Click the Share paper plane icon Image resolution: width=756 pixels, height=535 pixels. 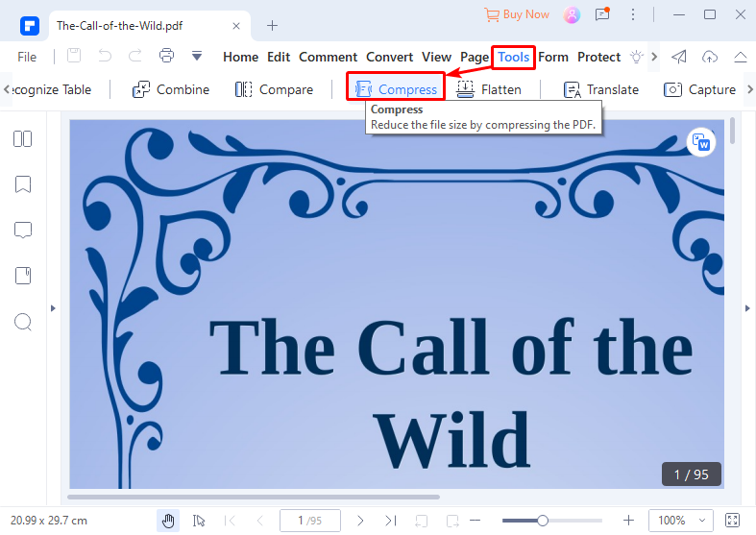click(x=679, y=57)
